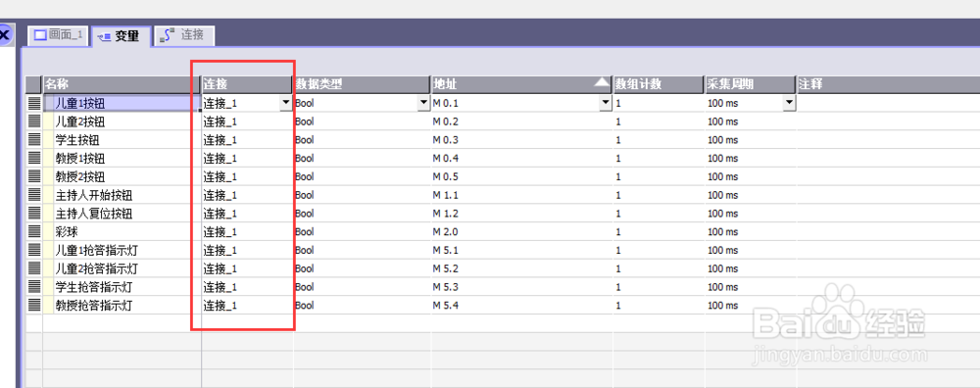The height and width of the screenshot is (388, 980).
Task: Sort by 地址 column header
Action: tap(522, 84)
